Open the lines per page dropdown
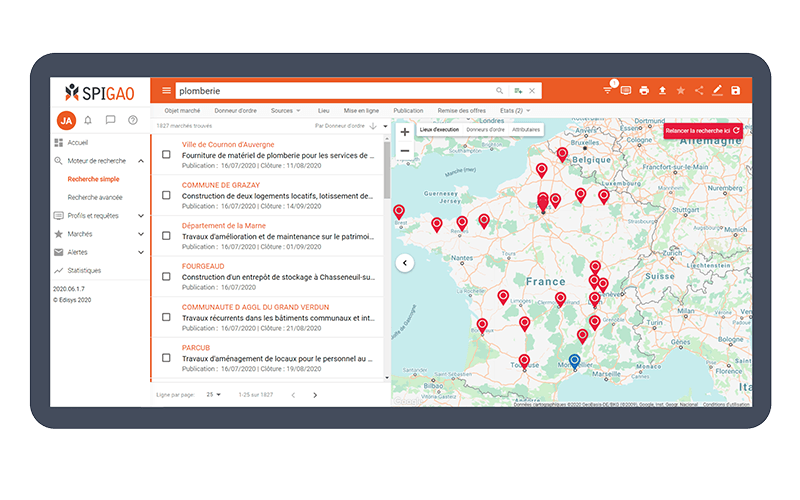 point(214,395)
